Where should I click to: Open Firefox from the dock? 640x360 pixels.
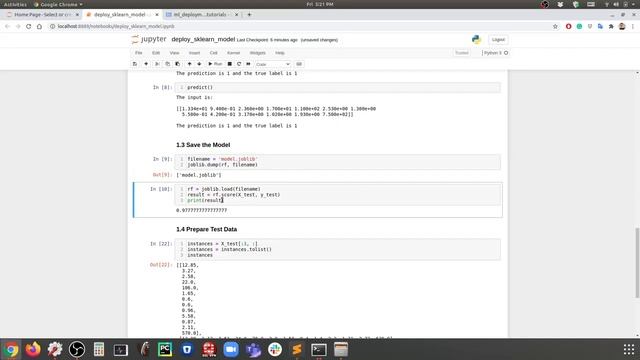pyautogui.click(x=33, y=349)
